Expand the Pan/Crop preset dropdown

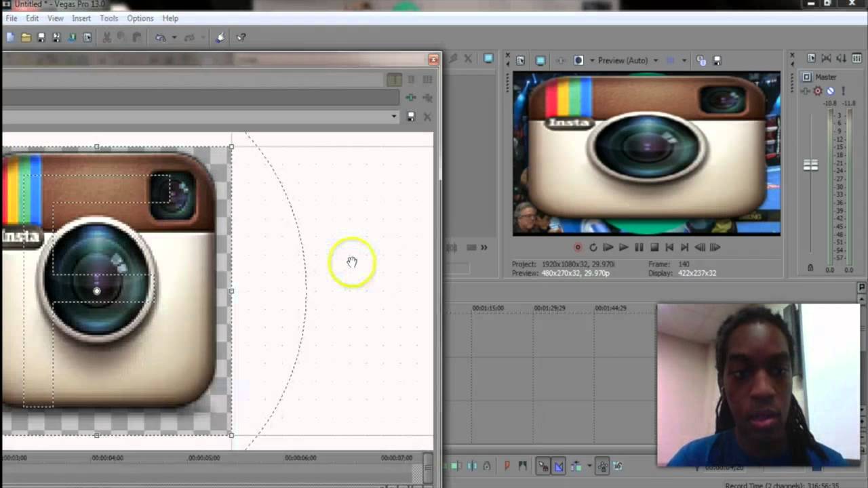tap(394, 117)
